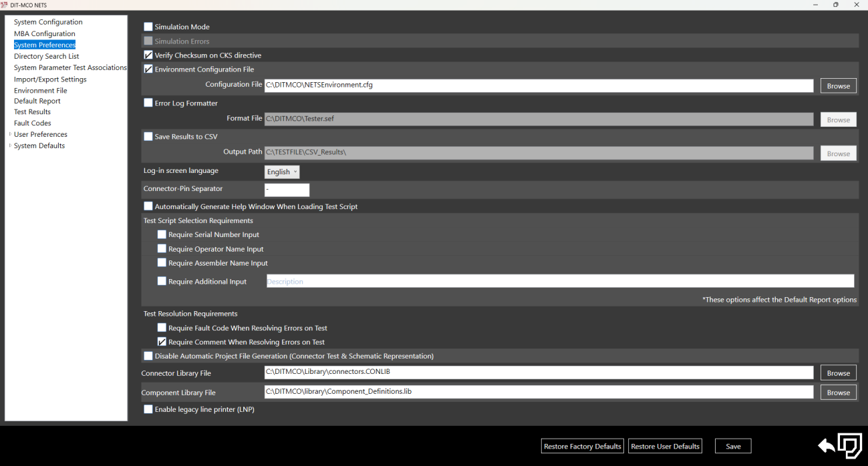Toggle Environment Configuration File checkbox
Viewport: 868px width, 466px height.
(148, 69)
